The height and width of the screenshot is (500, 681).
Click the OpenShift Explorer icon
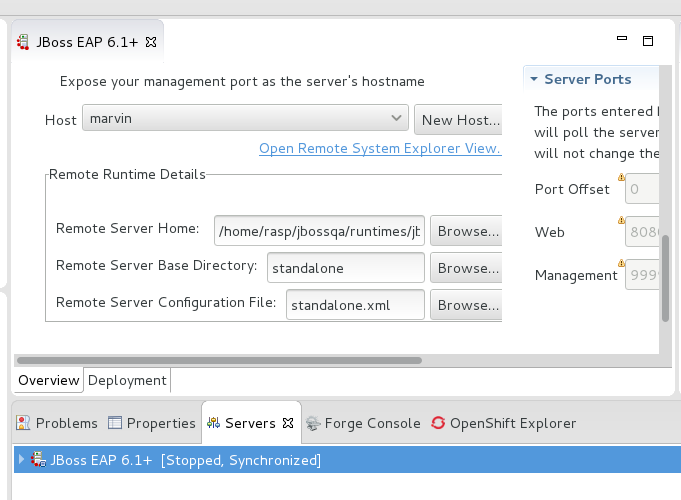[x=438, y=423]
